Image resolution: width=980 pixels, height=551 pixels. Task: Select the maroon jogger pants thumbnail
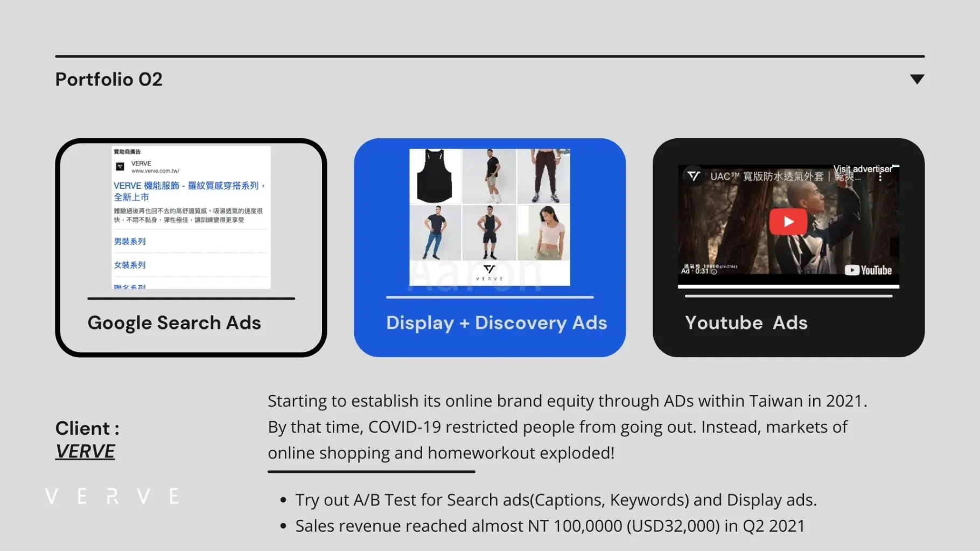544,176
